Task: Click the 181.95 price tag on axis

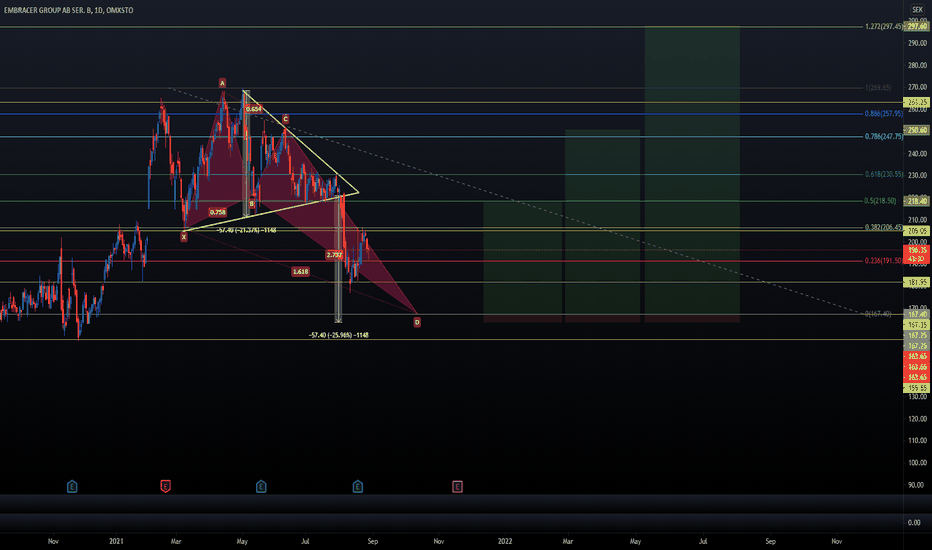Action: (x=917, y=282)
